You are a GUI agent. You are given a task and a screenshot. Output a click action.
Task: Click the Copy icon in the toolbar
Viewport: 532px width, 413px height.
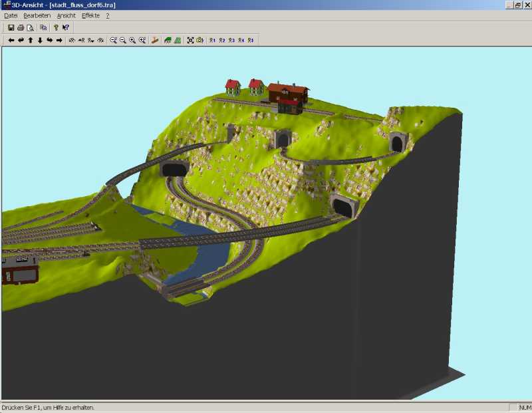point(43,28)
